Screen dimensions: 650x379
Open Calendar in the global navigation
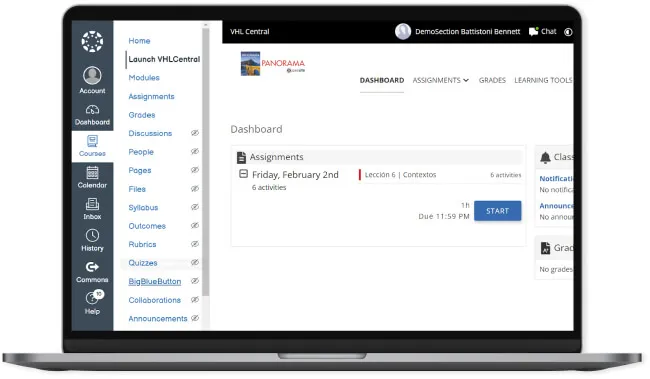tap(92, 177)
